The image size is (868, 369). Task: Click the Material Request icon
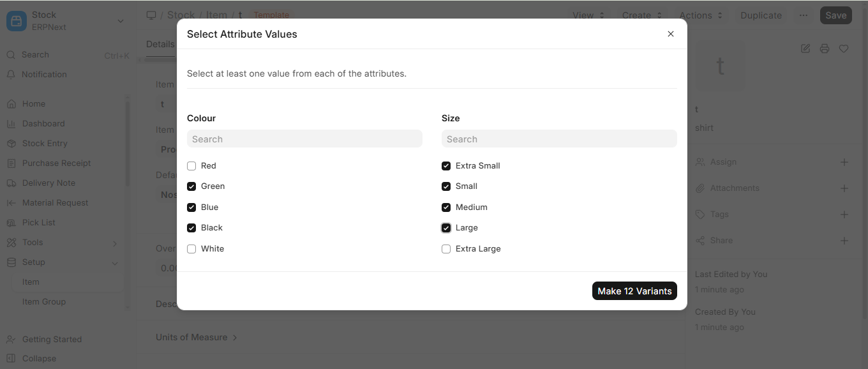11,203
